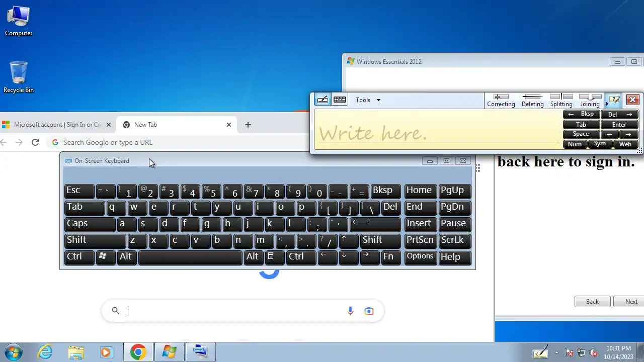Viewport: 644px width, 362px height.
Task: Open Action Center flag tray icon
Action: [x=569, y=352]
